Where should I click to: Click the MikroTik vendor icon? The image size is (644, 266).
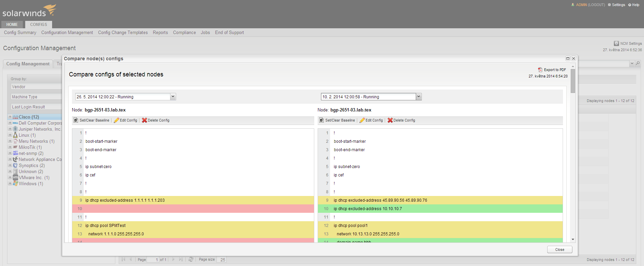point(15,147)
